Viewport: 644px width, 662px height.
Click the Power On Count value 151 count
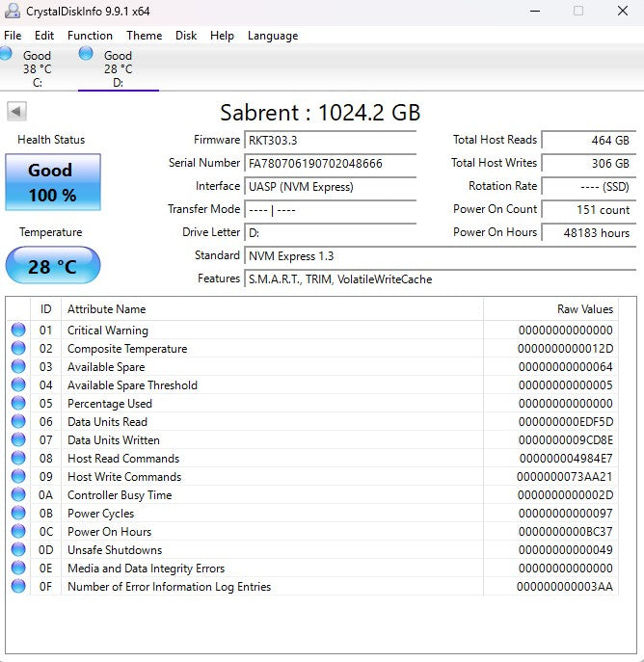click(589, 209)
